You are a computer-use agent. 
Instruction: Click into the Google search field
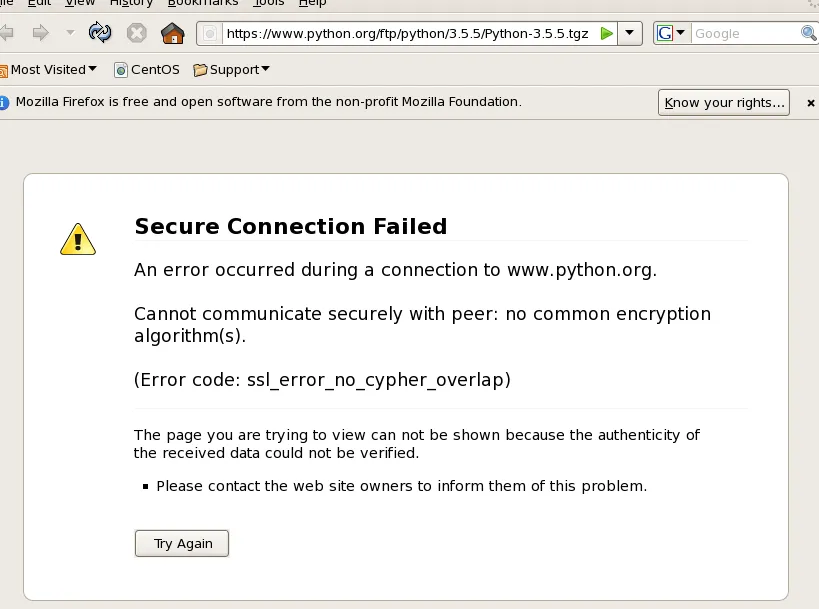[x=745, y=33]
